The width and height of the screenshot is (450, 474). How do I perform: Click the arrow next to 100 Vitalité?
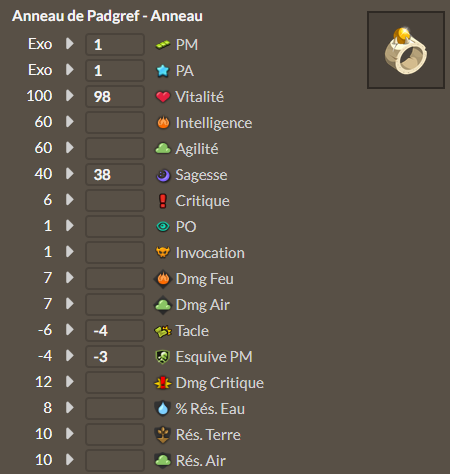[x=70, y=96]
